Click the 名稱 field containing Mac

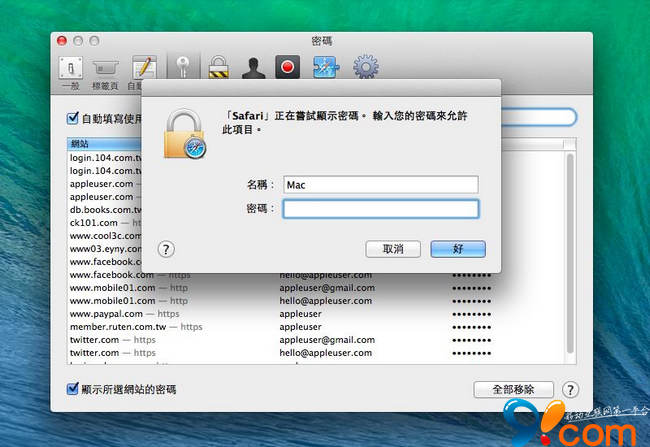tap(380, 184)
